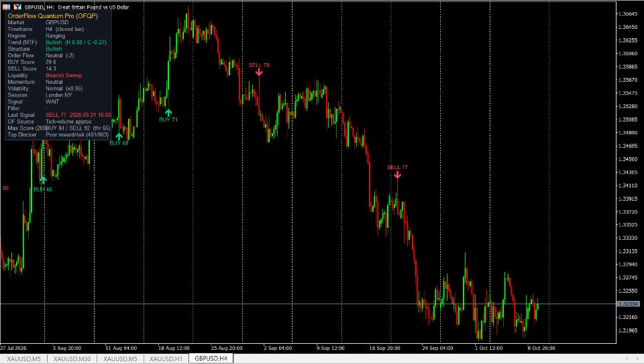Click the chart title 'Great Britain Pound vs US Dollar'

pyautogui.click(x=93, y=7)
